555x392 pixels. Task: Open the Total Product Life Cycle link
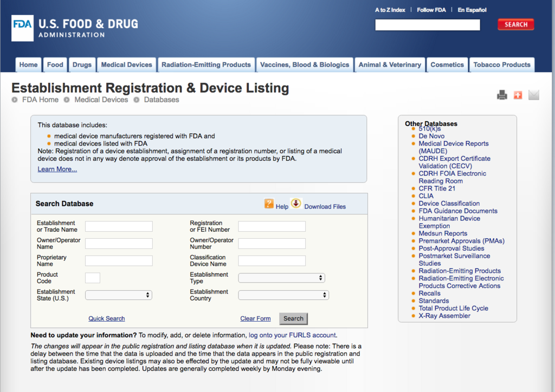454,308
